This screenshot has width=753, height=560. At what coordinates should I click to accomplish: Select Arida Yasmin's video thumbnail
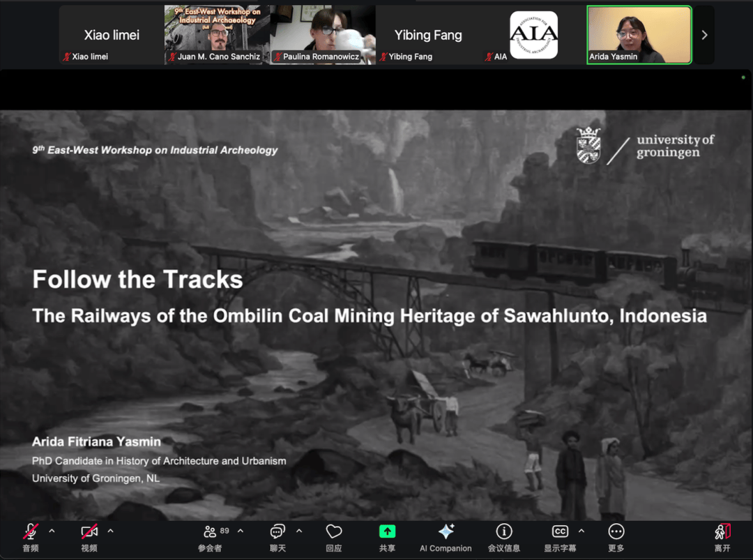tap(639, 35)
